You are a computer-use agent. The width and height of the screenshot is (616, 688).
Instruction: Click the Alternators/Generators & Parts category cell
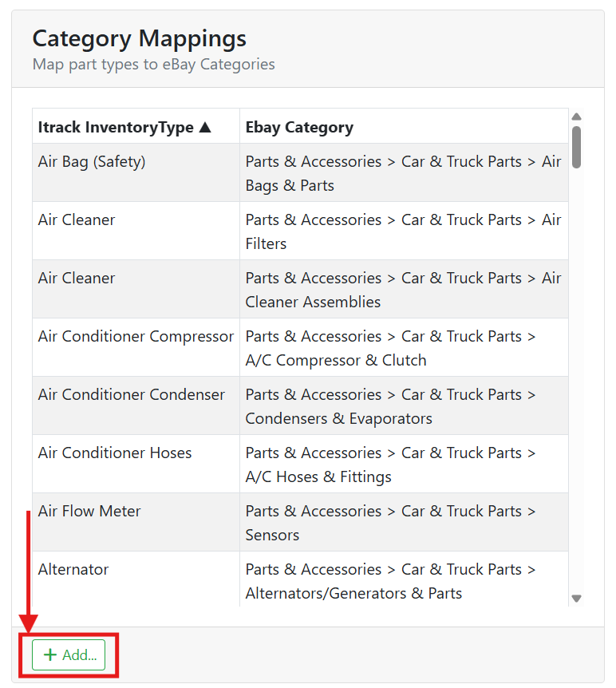[x=404, y=579]
